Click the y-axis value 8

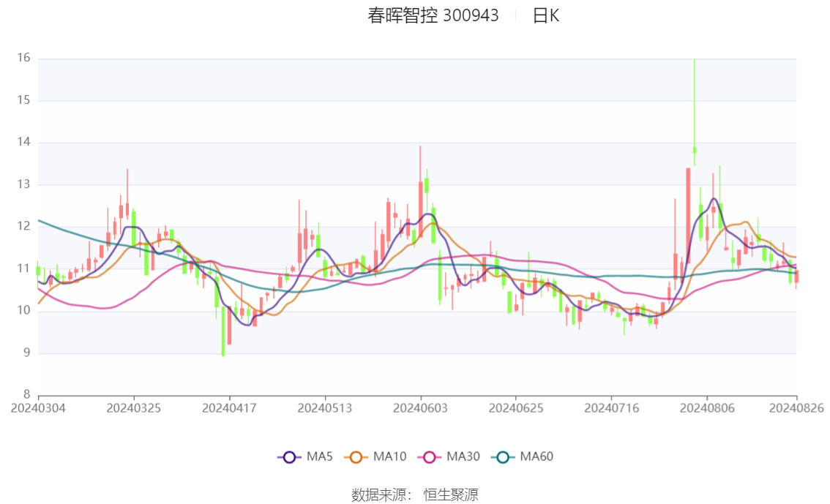26,394
